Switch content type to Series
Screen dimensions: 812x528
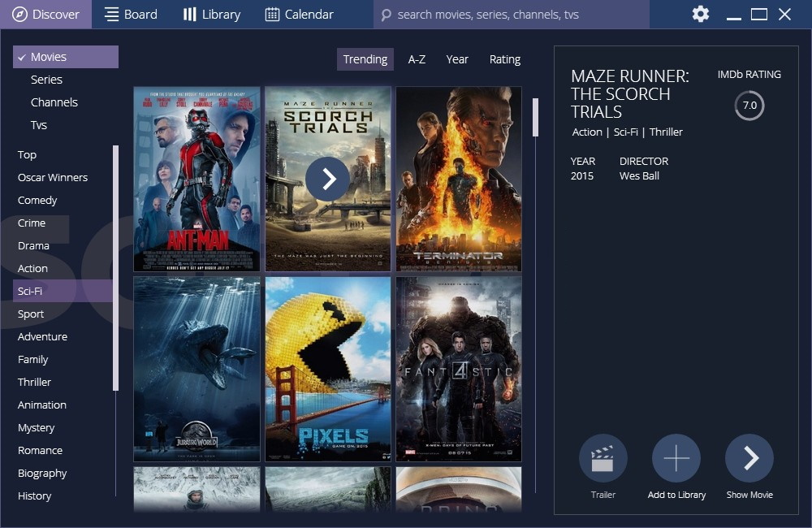46,80
